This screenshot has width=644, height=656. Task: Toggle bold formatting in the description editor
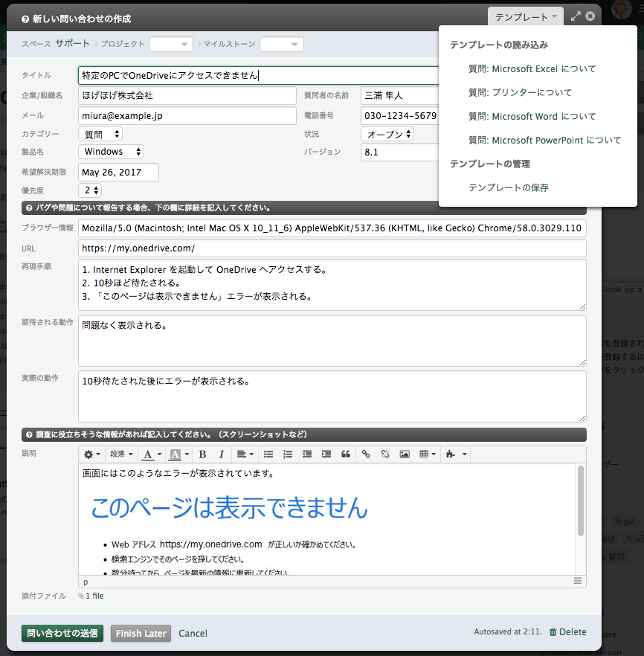(x=202, y=454)
